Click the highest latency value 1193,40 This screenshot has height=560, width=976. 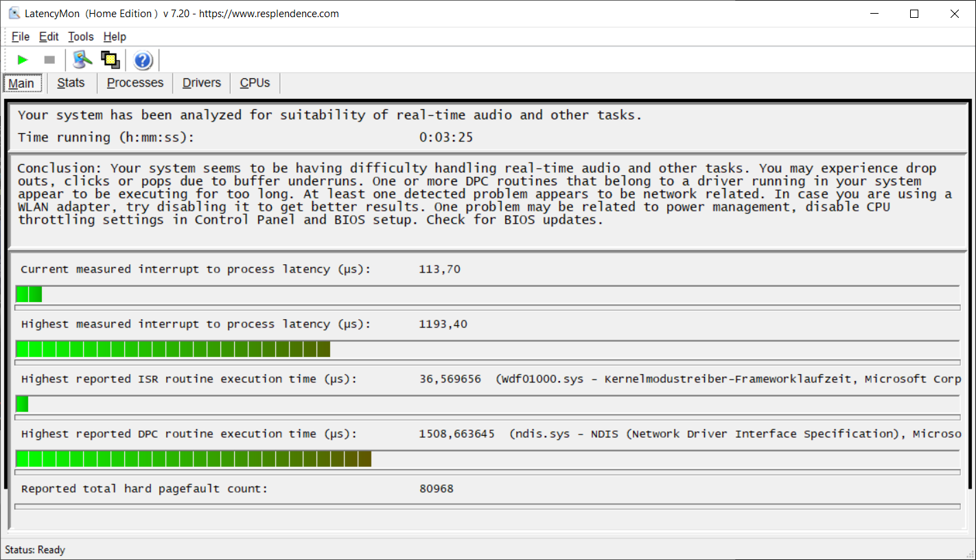(x=443, y=324)
